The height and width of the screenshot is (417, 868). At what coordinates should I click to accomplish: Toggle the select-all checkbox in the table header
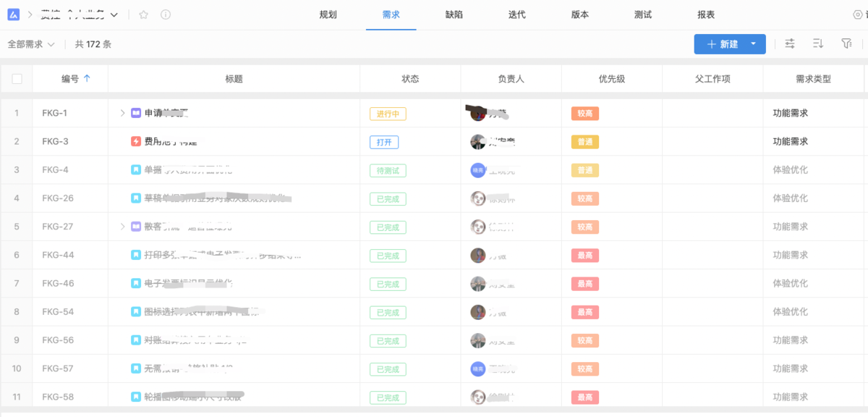(x=17, y=79)
